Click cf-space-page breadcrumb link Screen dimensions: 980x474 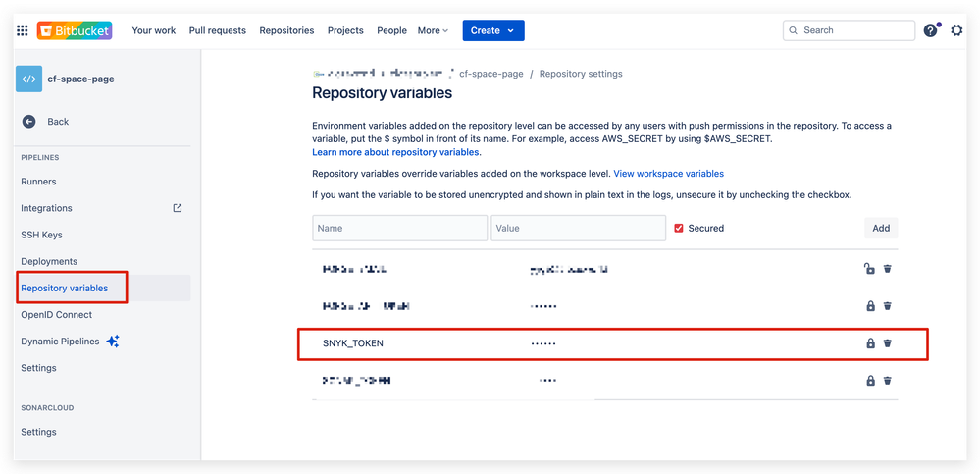491,74
